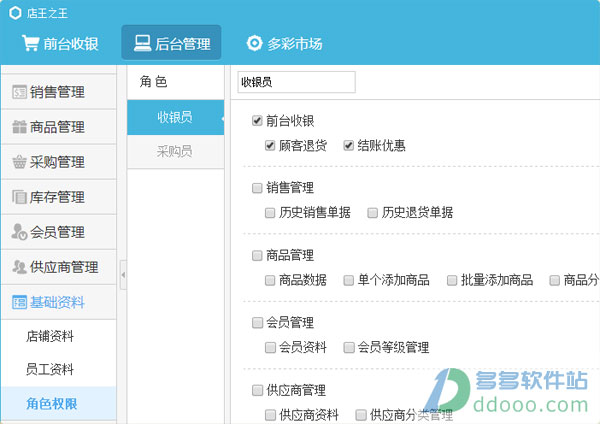Click the 销售管理 sidebar icon
This screenshot has width=600, height=424.
tap(19, 92)
